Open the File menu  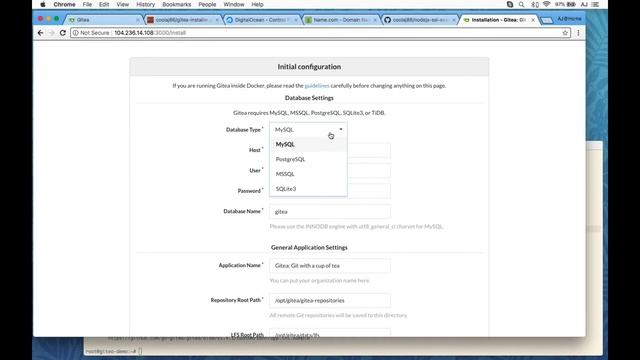pyautogui.click(x=87, y=4)
